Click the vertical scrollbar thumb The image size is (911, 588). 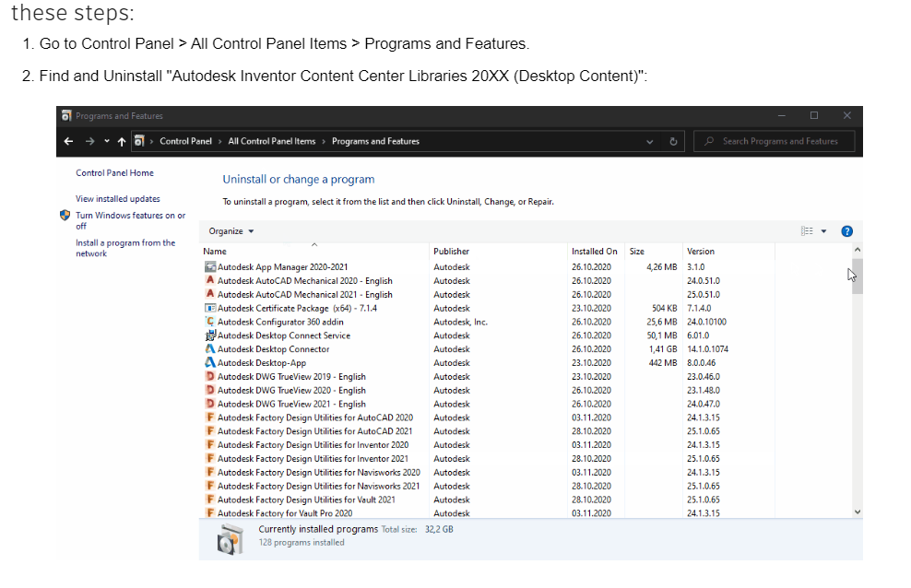tap(858, 276)
